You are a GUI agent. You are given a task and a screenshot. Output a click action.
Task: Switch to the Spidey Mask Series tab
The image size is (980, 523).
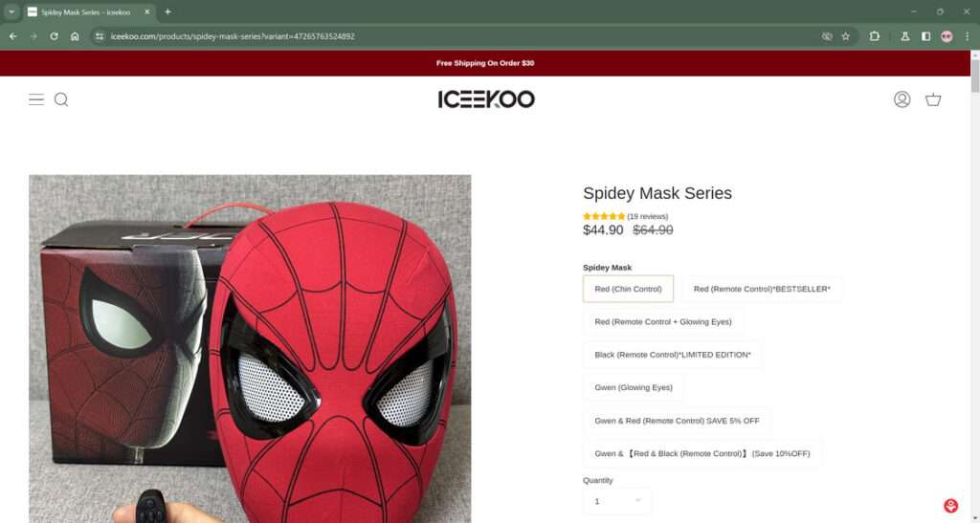coord(86,12)
